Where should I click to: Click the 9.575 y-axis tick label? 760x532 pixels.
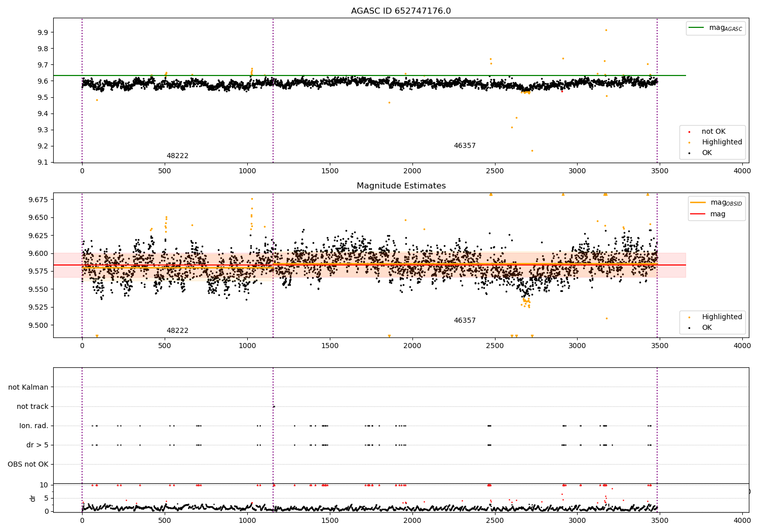point(39,271)
